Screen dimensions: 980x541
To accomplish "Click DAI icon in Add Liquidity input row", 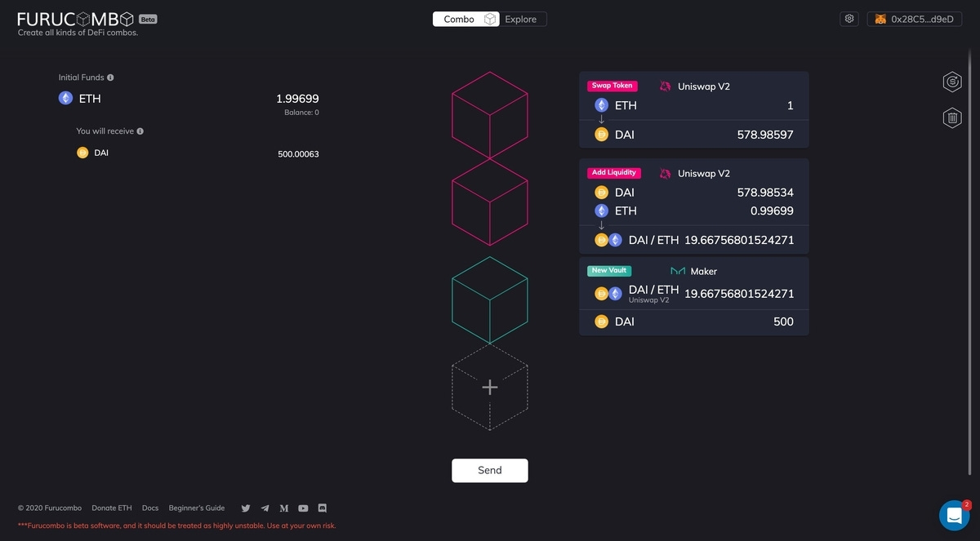I will pos(602,193).
